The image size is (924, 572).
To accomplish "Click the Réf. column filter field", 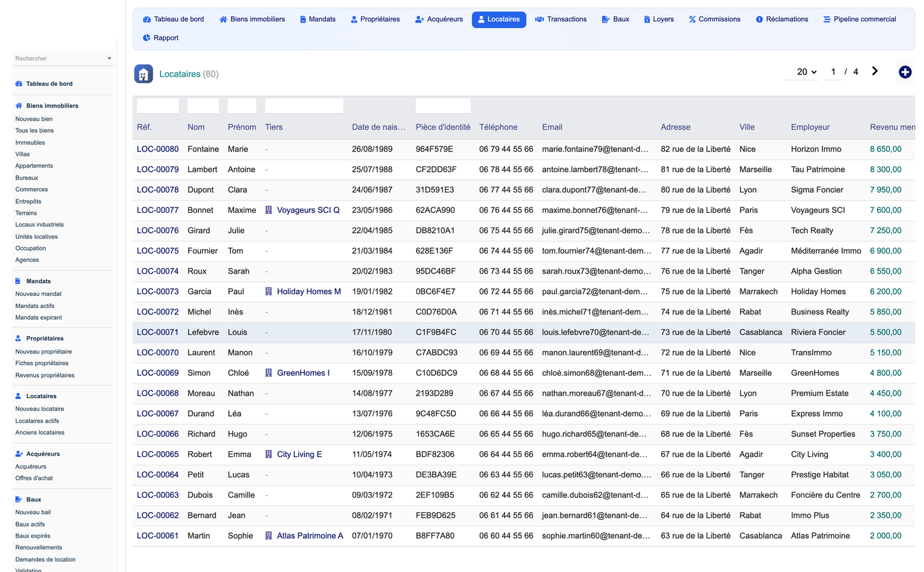I will click(158, 106).
